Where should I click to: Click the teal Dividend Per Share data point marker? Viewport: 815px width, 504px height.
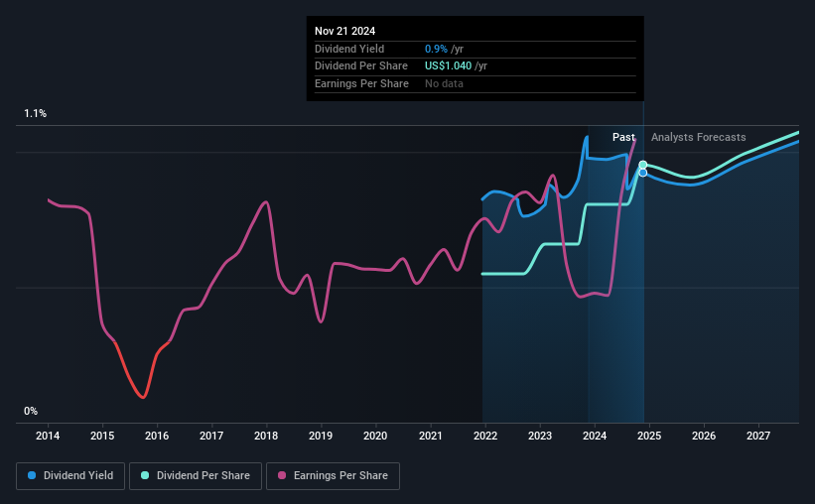coord(643,165)
